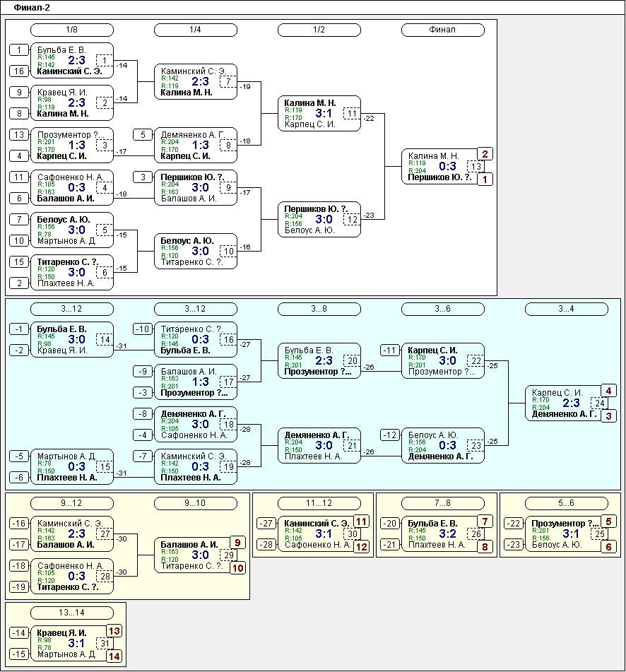Image resolution: width=626 pixels, height=672 pixels.
Task: Select the 9...12 round header
Action: pyautogui.click(x=72, y=503)
